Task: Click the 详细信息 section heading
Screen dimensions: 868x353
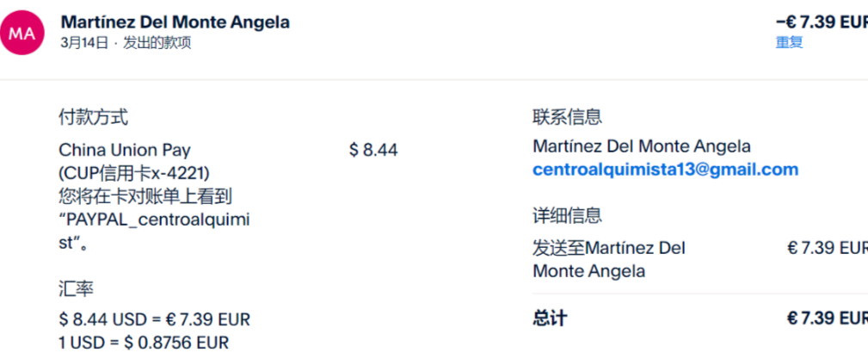Action: tap(567, 215)
